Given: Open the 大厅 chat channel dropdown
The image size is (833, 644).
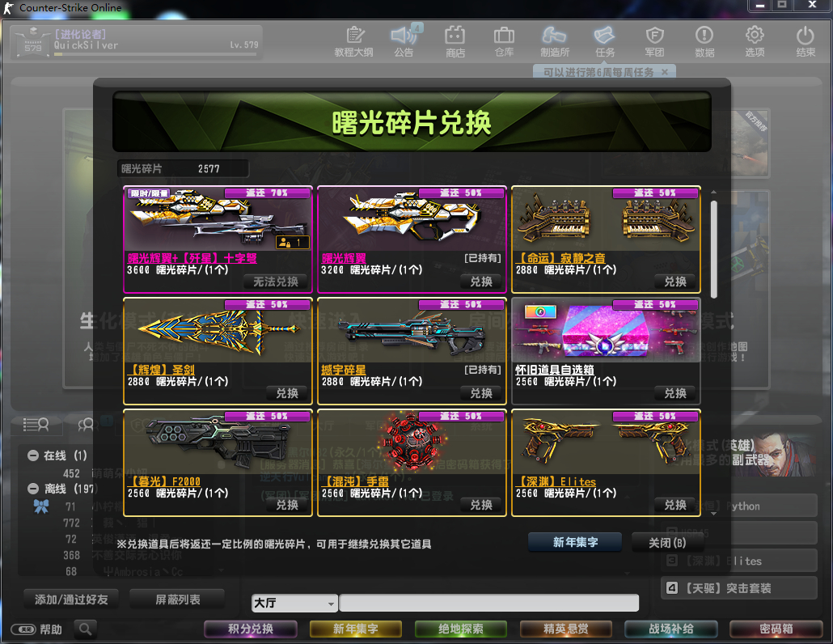Looking at the screenshot, I should point(294,603).
